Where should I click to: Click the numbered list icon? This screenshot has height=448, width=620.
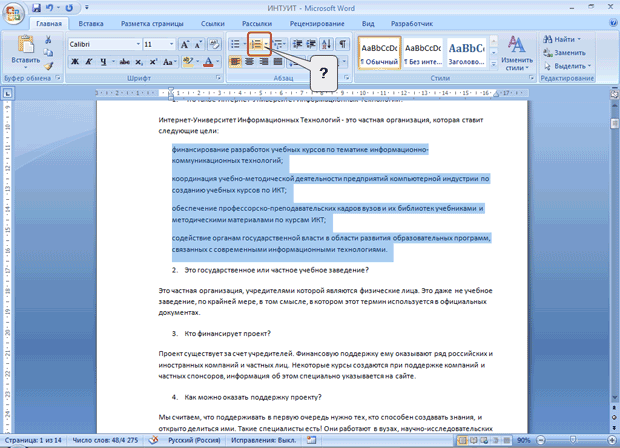(256, 44)
